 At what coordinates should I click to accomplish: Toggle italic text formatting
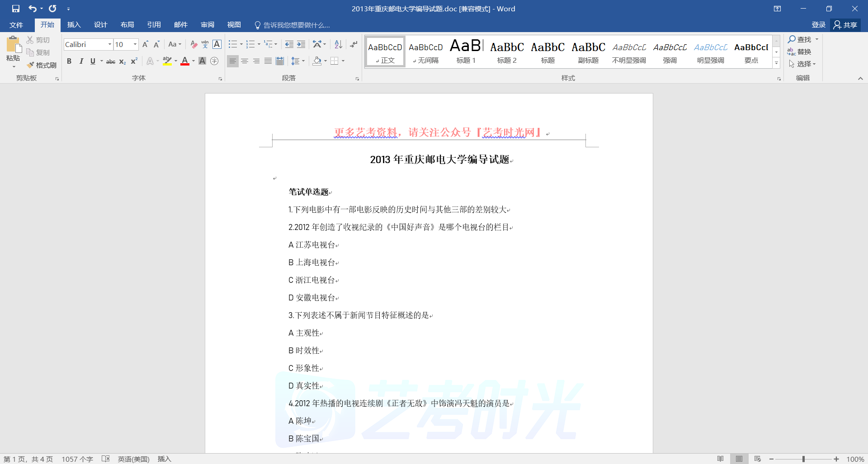click(x=81, y=61)
